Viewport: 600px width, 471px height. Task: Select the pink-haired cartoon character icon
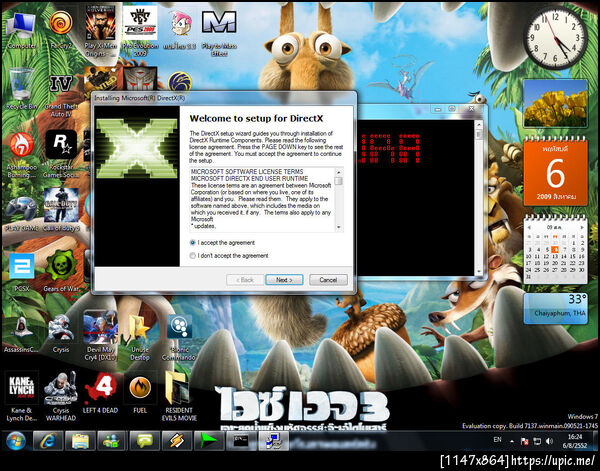point(179,30)
